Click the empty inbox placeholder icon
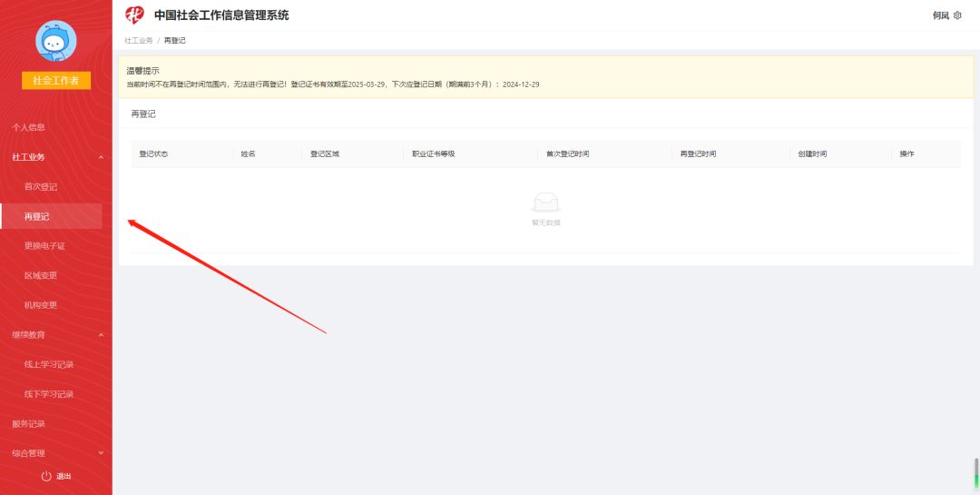The image size is (980, 495). pos(545,203)
